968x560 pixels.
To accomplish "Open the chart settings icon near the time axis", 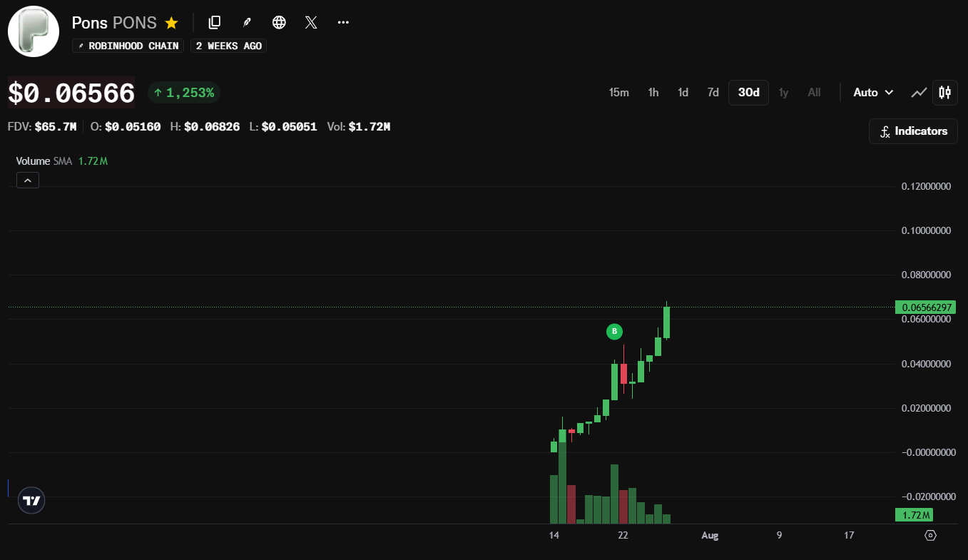I will [x=930, y=535].
